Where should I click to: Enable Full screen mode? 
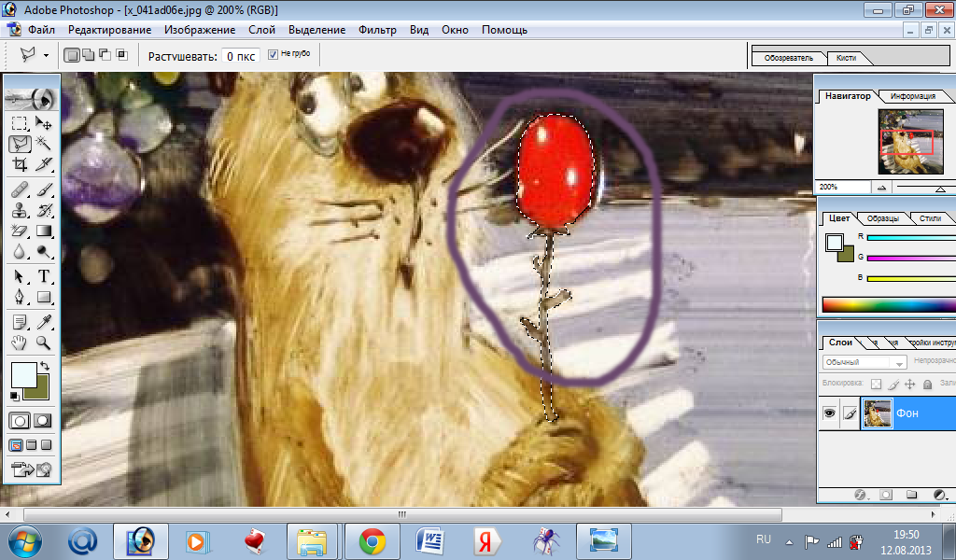point(47,445)
